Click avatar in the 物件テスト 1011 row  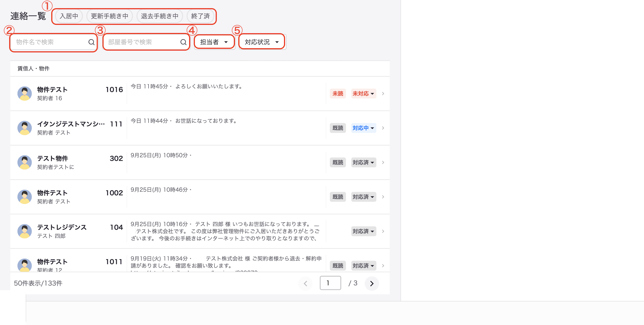point(25,265)
